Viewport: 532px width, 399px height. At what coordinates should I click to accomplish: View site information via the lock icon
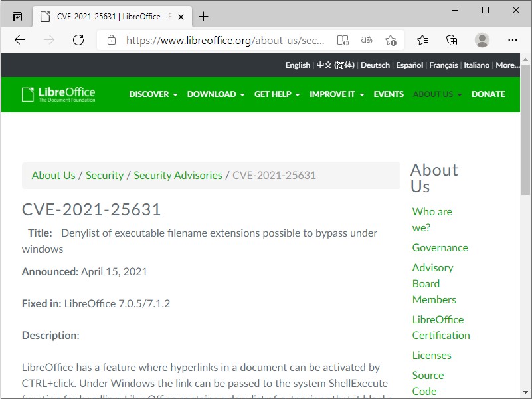[x=112, y=40]
